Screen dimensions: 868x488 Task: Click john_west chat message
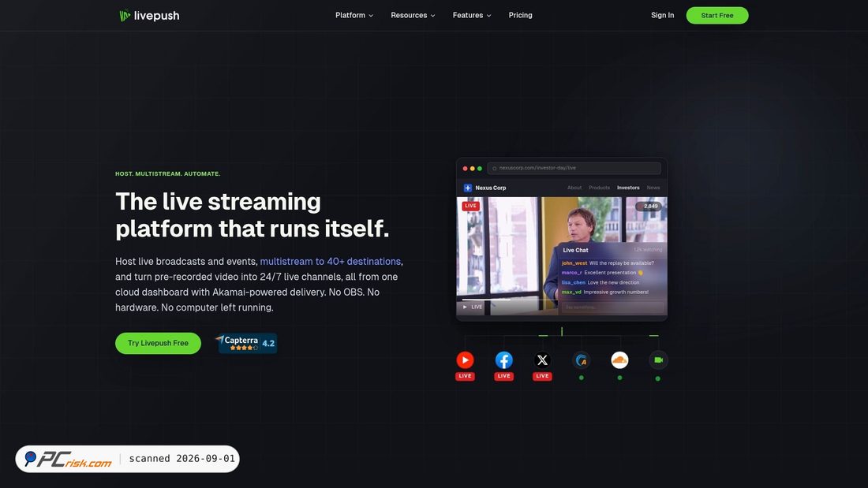tap(608, 263)
